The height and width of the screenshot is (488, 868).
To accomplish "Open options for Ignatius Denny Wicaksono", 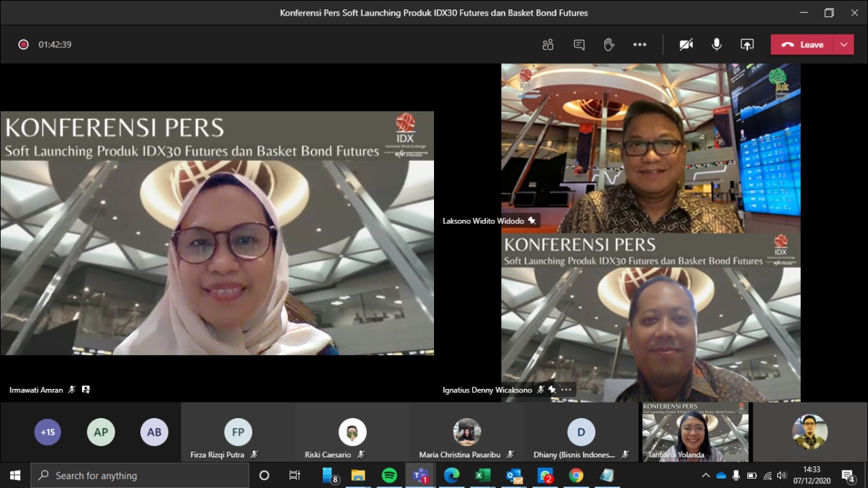I will 566,390.
